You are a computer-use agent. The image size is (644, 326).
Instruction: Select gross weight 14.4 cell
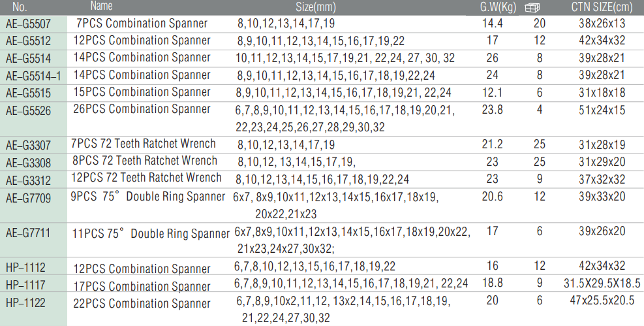(x=492, y=23)
